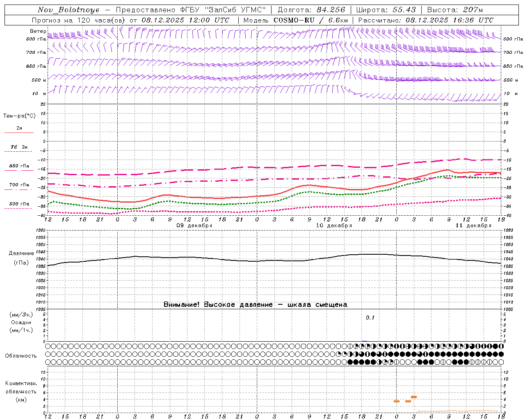Click the Рассчитано: 08.12.2025 16:36 UTC text

[x=426, y=20]
